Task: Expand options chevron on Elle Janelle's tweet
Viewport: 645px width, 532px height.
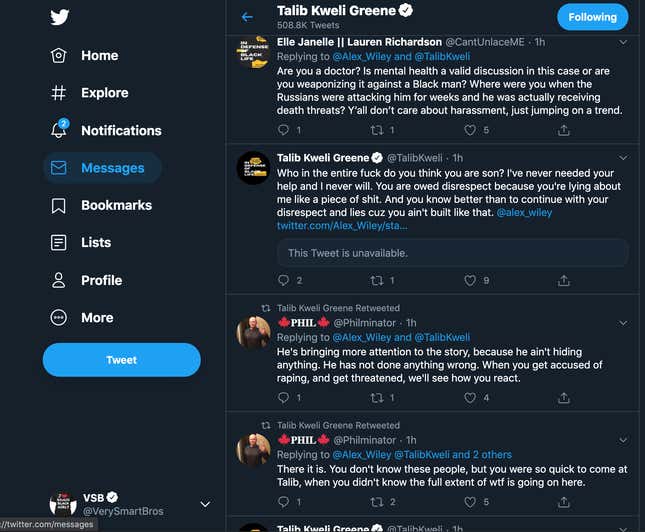Action: [623, 42]
